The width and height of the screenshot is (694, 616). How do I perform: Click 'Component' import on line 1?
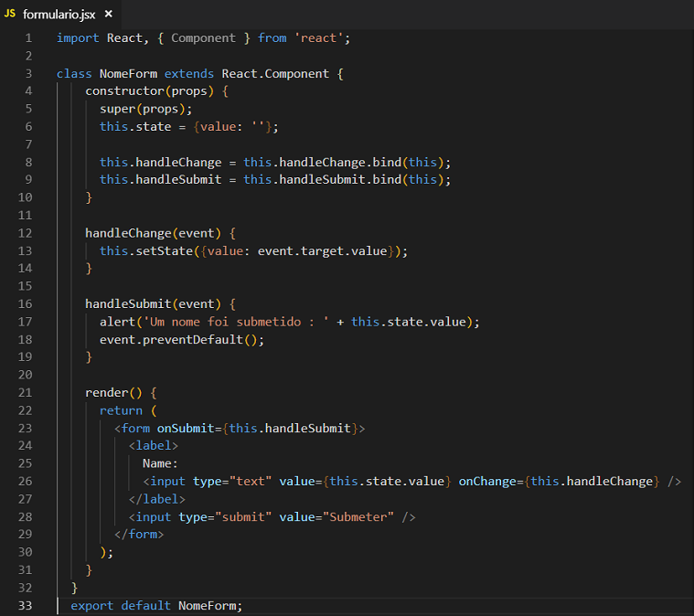[x=204, y=38]
